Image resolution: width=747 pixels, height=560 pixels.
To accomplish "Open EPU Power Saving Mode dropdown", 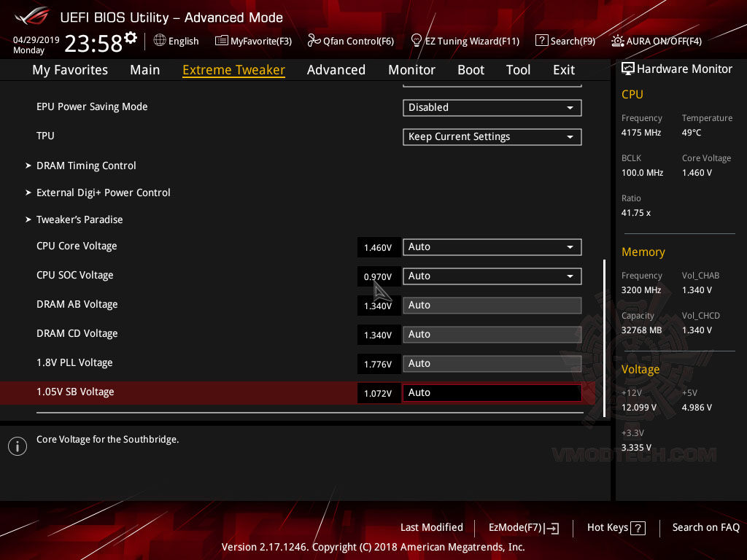I will point(492,108).
